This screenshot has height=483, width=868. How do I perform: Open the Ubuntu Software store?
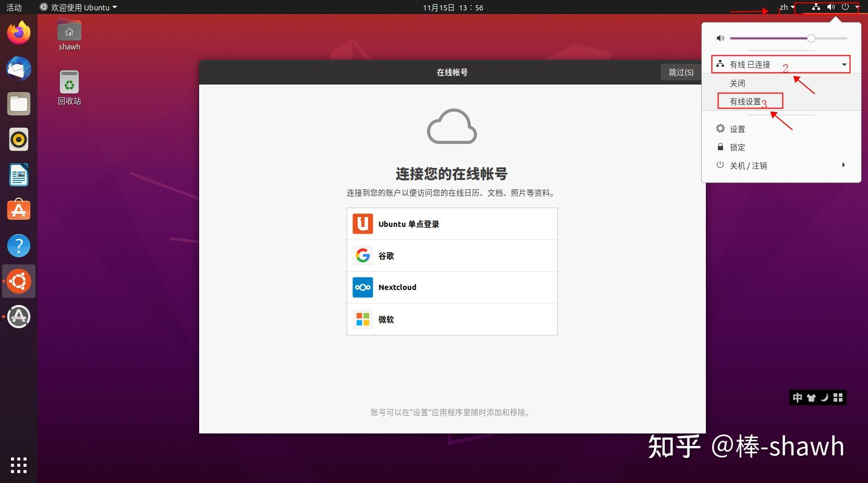pyautogui.click(x=18, y=210)
